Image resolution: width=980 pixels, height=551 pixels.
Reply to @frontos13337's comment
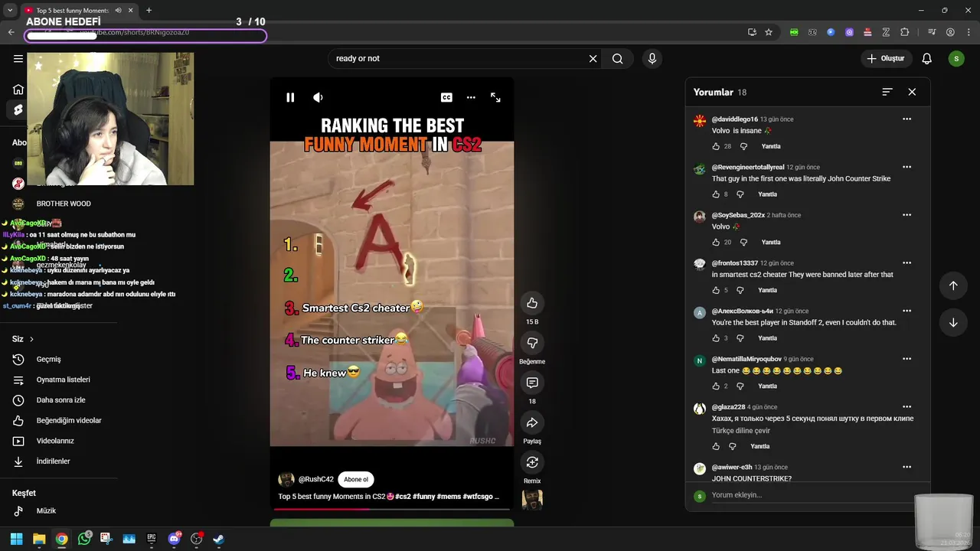pos(767,290)
